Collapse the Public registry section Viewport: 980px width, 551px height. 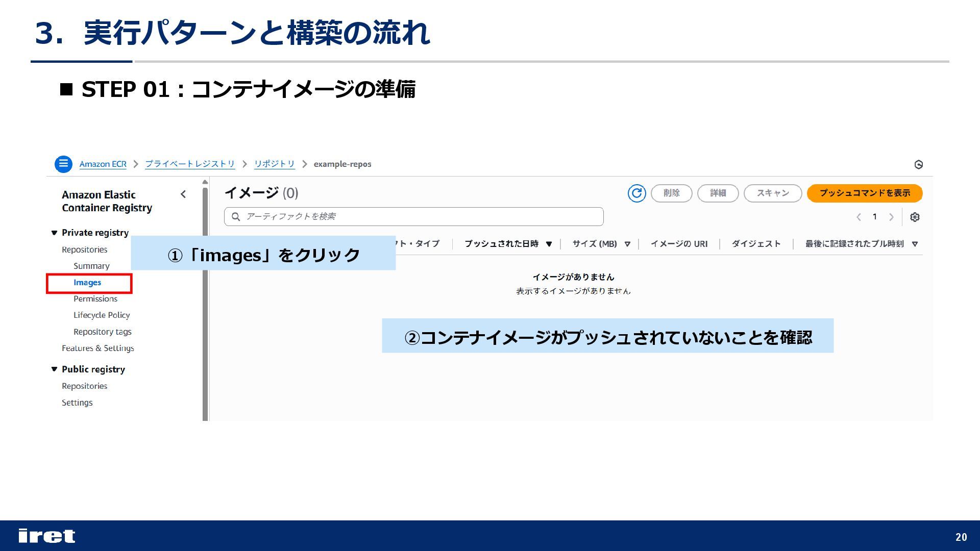point(54,369)
